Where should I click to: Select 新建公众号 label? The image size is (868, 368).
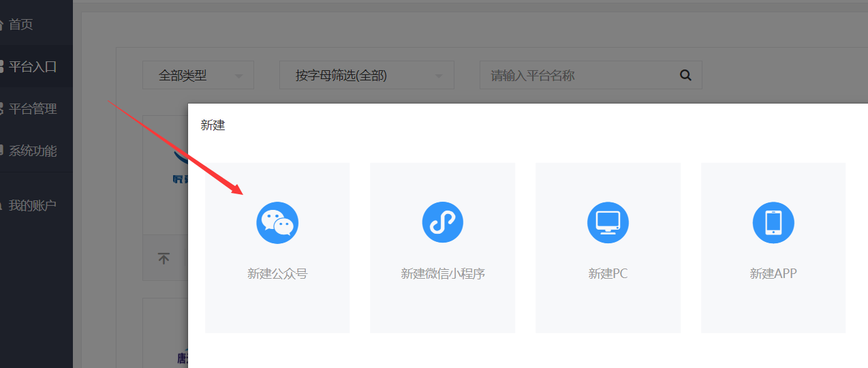(x=277, y=274)
